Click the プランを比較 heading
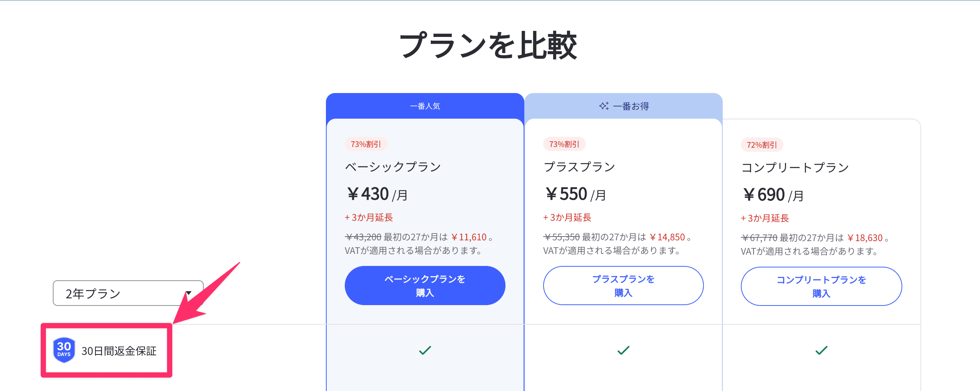Viewport: 980px width, 391px height. (488, 46)
